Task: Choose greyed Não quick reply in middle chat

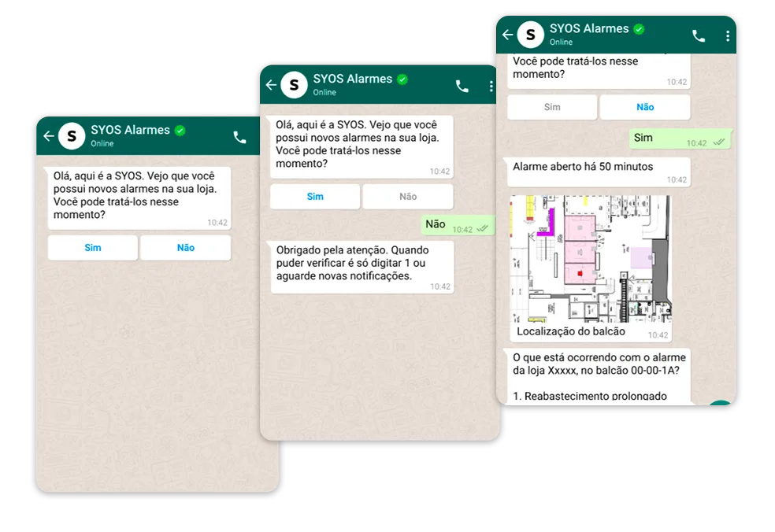Action: coord(408,197)
